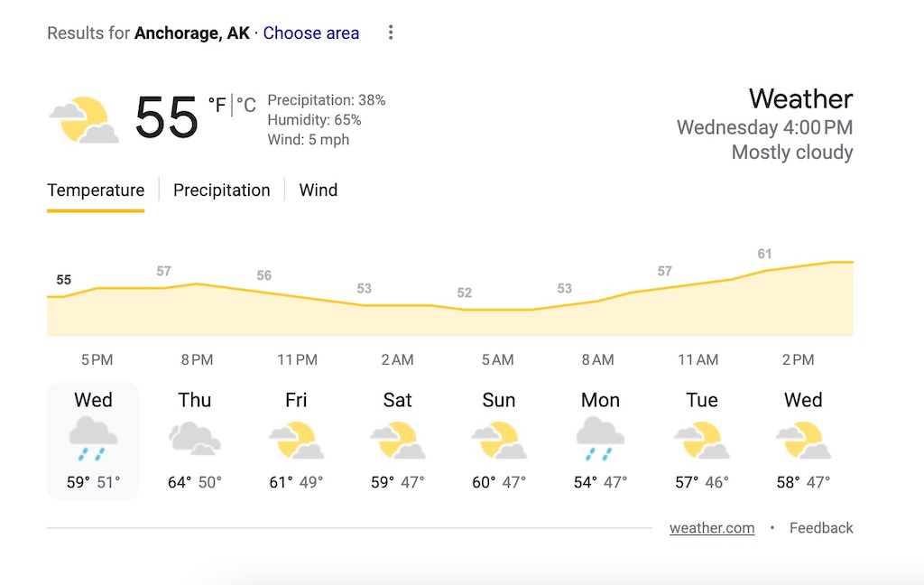Click the current conditions partly cloudy icon
Image resolution: width=924 pixels, height=585 pixels.
[84, 120]
